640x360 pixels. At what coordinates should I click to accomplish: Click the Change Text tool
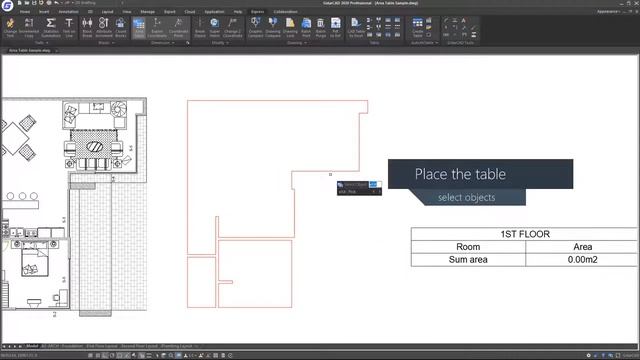(x=11, y=28)
